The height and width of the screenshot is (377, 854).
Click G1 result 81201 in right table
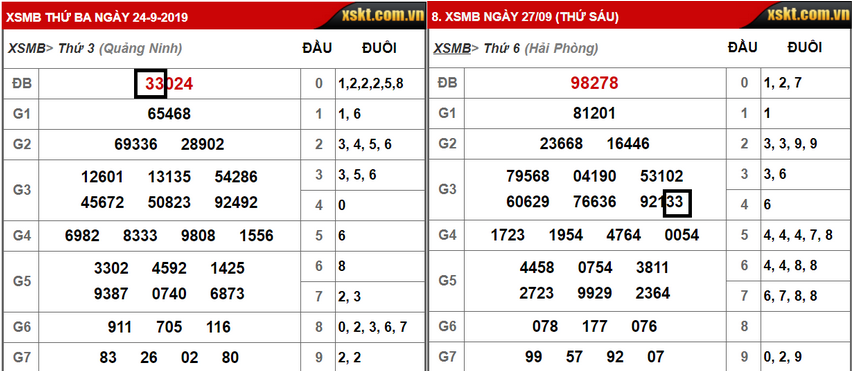click(x=594, y=113)
